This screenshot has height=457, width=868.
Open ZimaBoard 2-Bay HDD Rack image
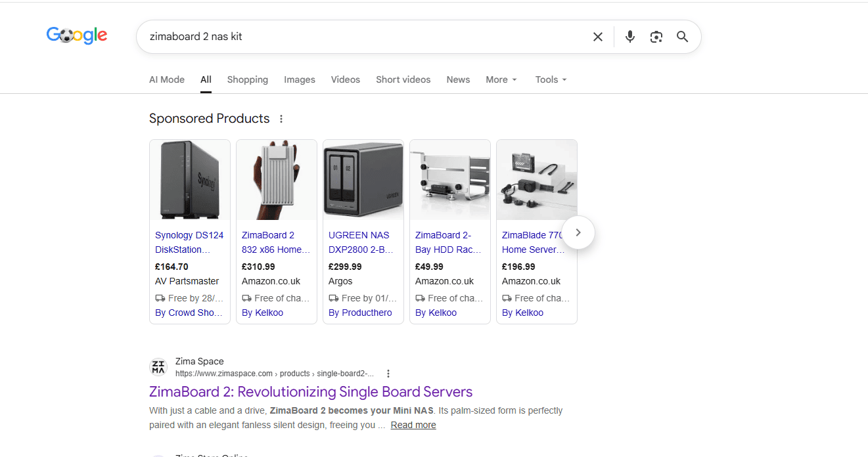(450, 179)
